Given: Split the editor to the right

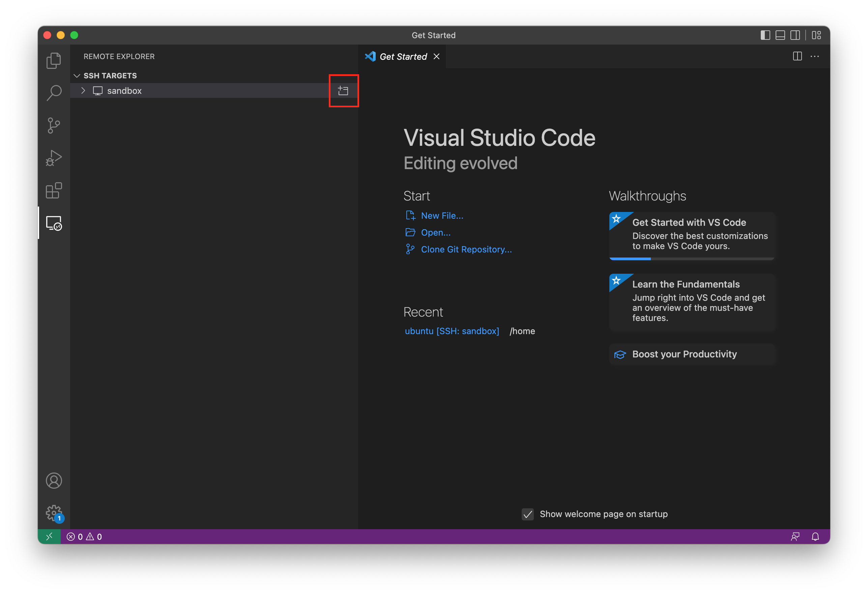Looking at the screenshot, I should click(x=797, y=56).
